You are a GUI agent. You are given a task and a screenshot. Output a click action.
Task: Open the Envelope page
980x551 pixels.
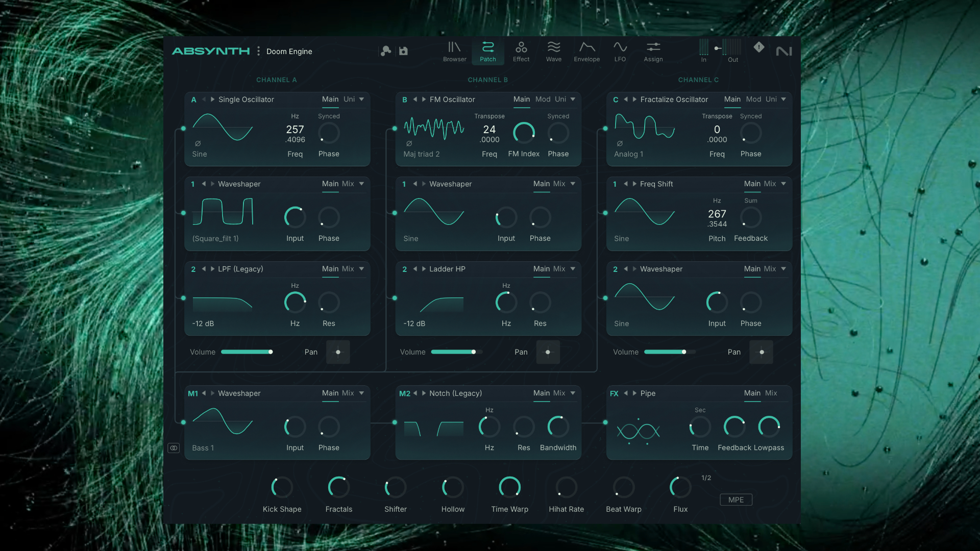pos(586,52)
